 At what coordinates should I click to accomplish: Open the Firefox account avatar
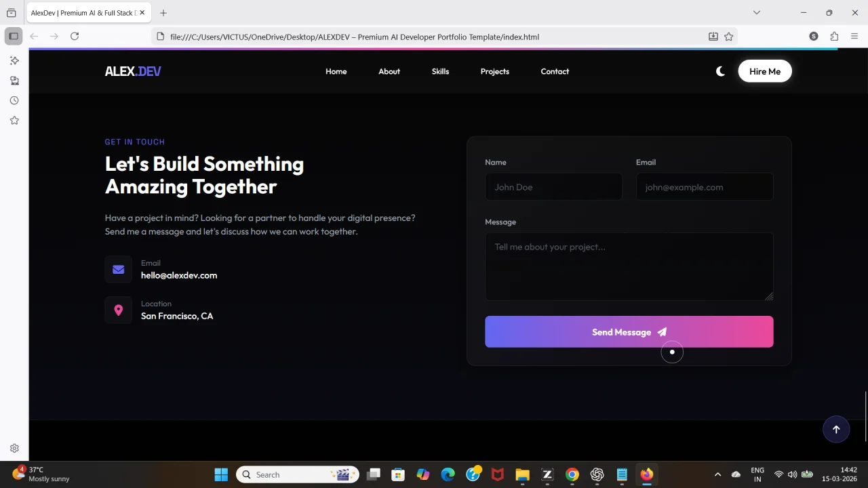(x=814, y=36)
